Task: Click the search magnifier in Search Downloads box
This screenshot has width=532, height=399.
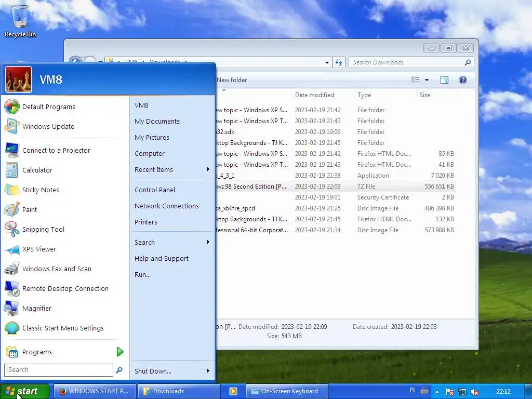Action: pyautogui.click(x=468, y=62)
